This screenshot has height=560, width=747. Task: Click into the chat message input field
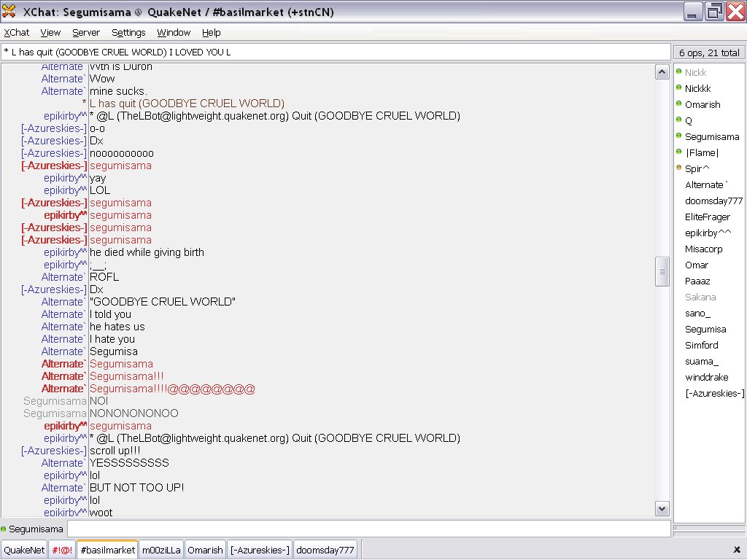pos(368,529)
